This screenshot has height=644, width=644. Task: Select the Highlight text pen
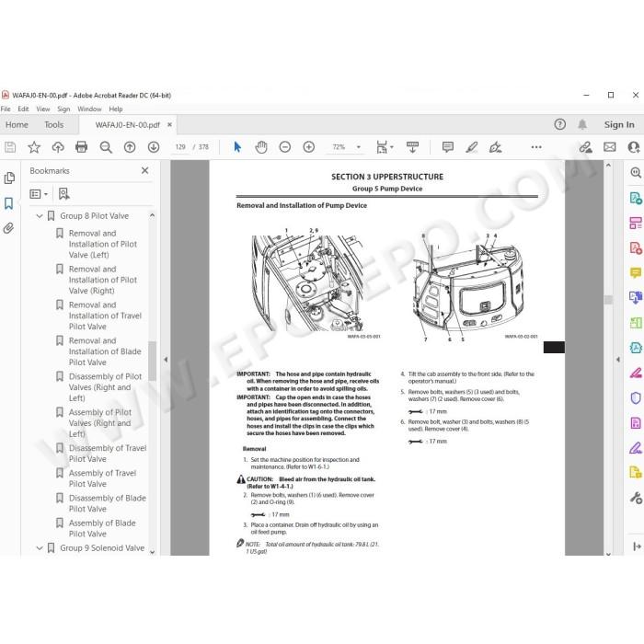[471, 147]
